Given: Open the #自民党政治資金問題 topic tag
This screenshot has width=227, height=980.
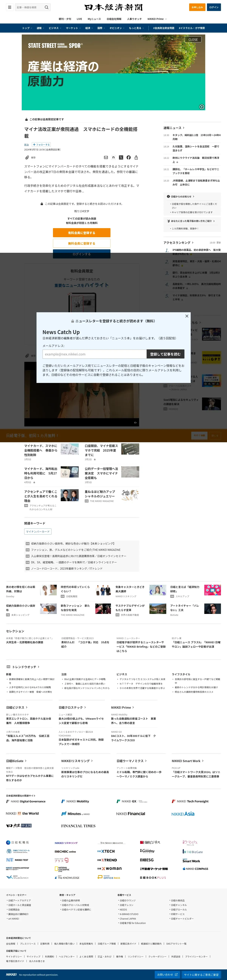Looking at the screenshot, I should pos(164,28).
